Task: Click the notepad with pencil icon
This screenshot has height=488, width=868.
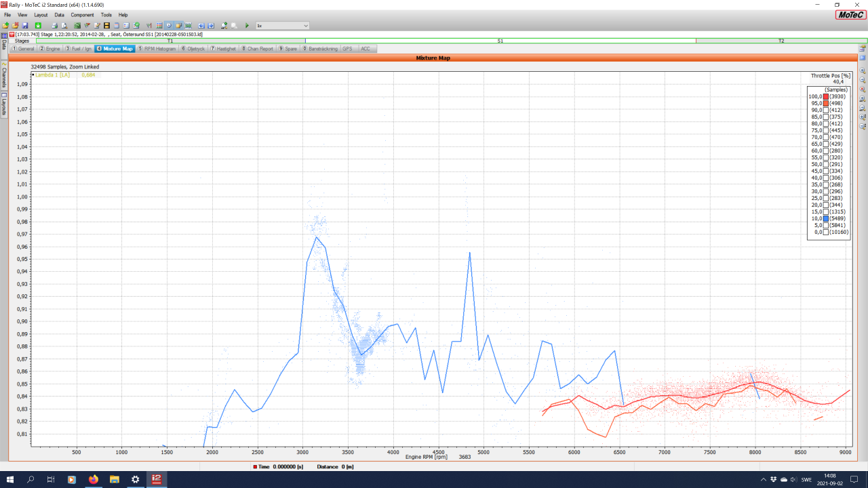Action: [x=97, y=25]
